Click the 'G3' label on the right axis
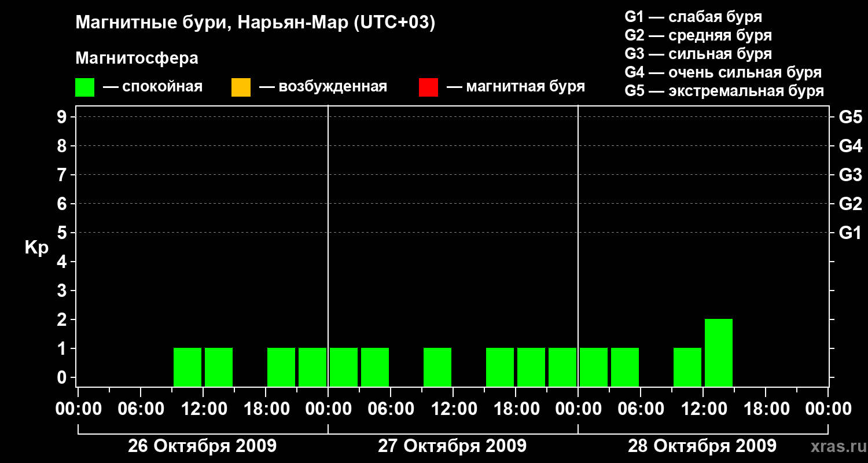Screen dimensions: 868x463 click(851, 175)
